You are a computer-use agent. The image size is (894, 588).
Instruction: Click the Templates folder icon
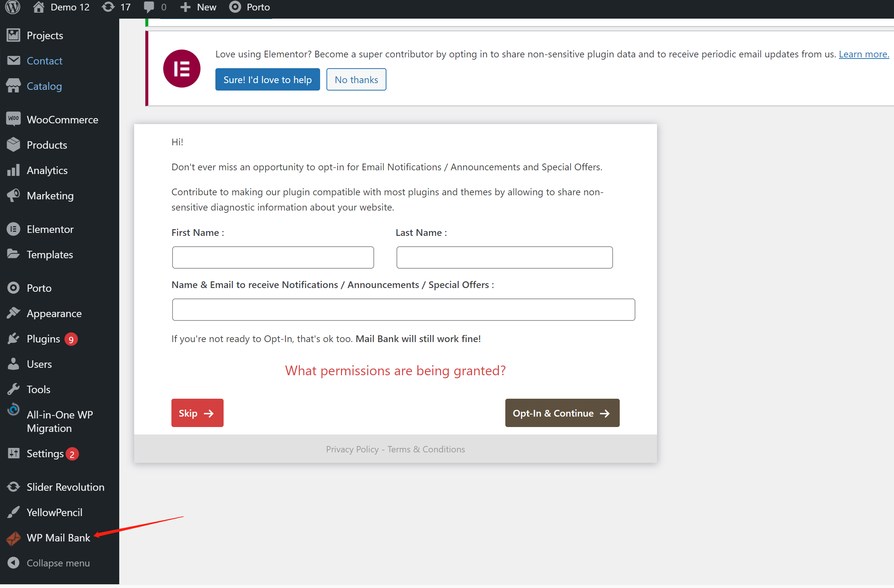point(13,254)
